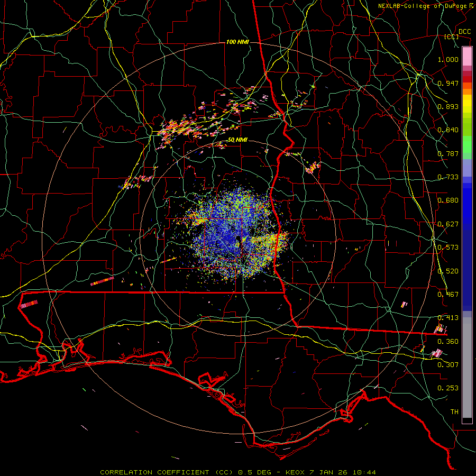Select the 0.573 scale value
The height and width of the screenshot is (476, 476).
coord(448,248)
